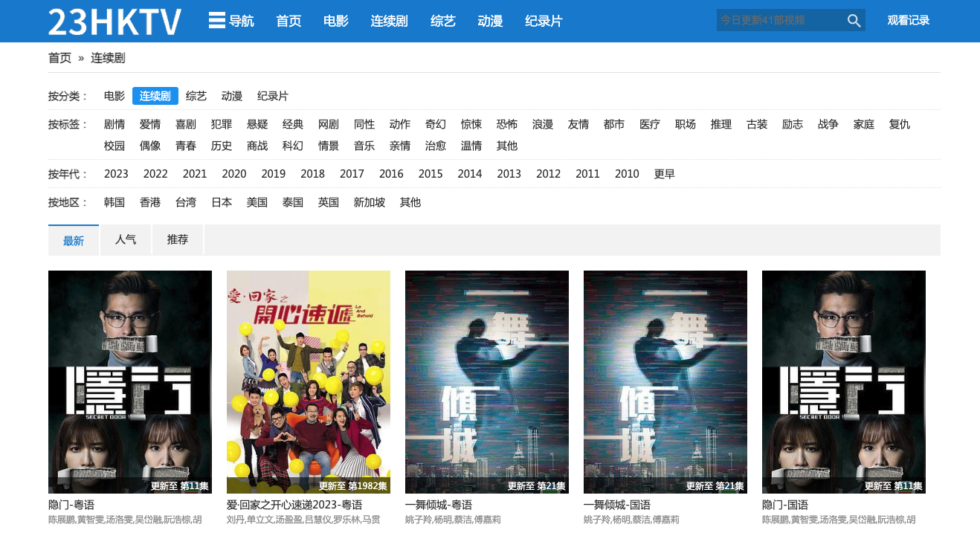
Task: Open 一舞倾城-粤语 poster thumbnail
Action: tap(487, 382)
